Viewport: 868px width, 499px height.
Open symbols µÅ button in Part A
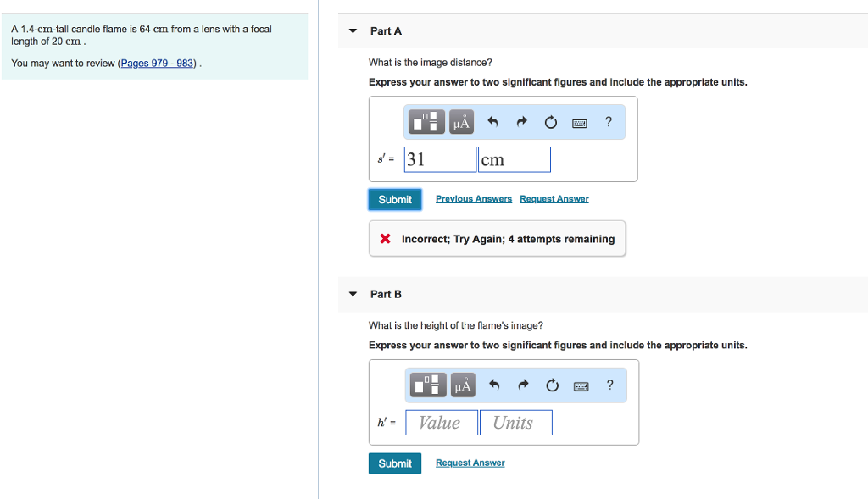coord(461,122)
